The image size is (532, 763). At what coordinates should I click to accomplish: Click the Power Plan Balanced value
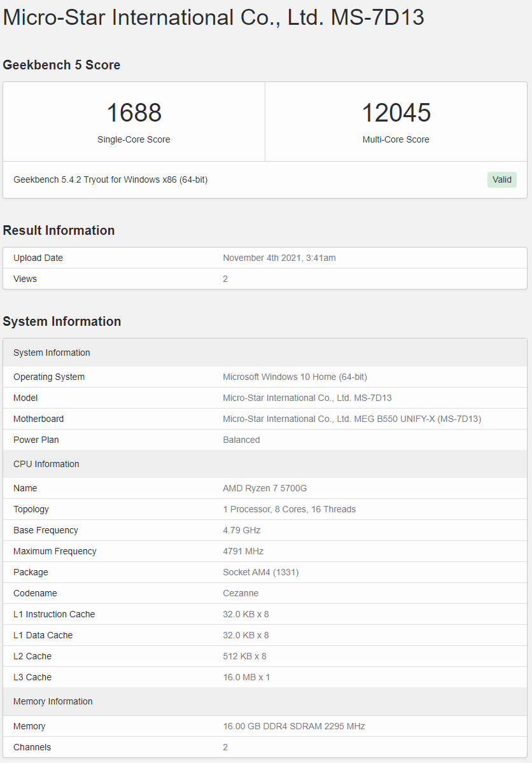[241, 440]
